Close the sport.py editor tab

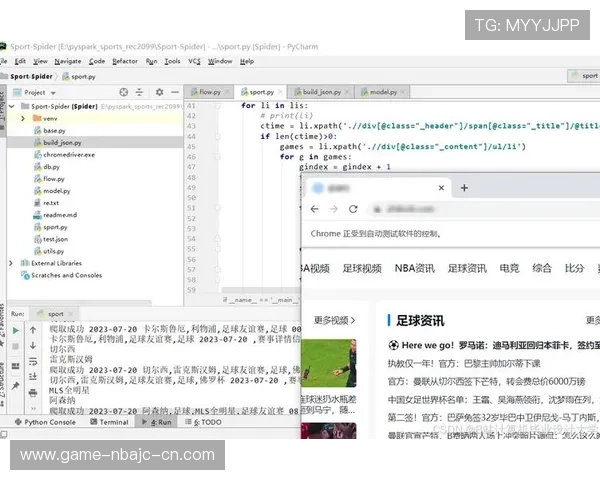tap(280, 92)
